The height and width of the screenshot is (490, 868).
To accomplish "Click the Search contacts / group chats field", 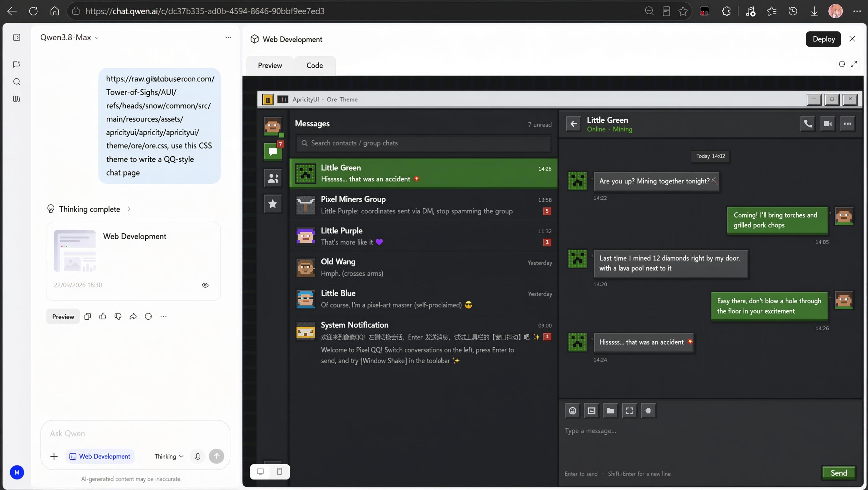I will tap(423, 143).
